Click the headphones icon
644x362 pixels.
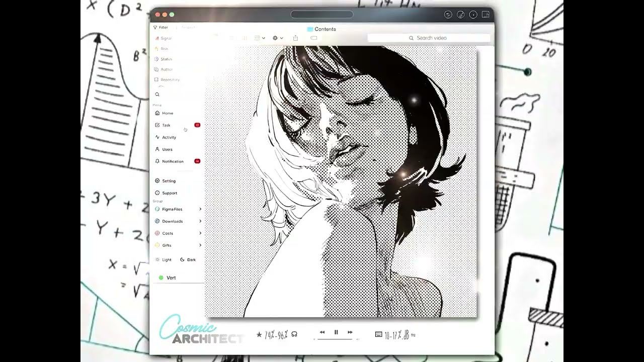click(x=294, y=334)
